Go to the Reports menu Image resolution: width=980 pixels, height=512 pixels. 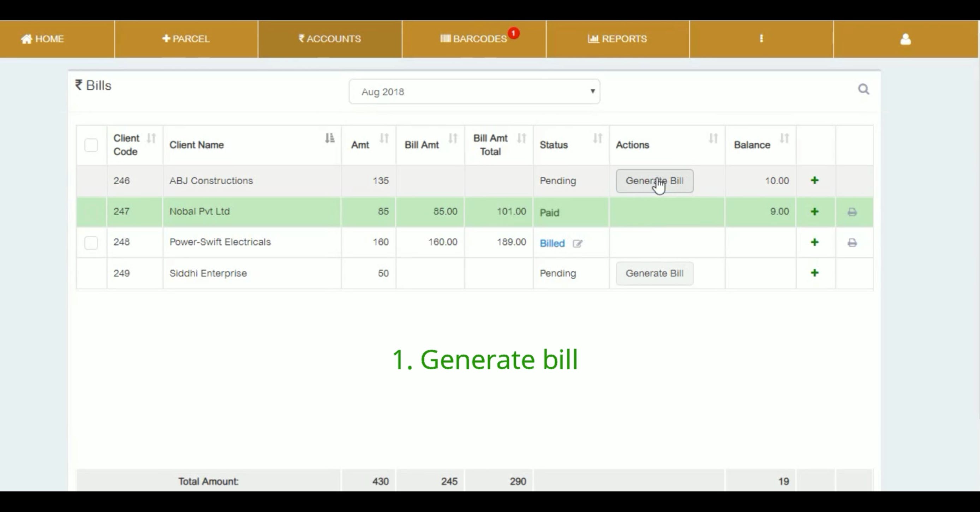[617, 39]
